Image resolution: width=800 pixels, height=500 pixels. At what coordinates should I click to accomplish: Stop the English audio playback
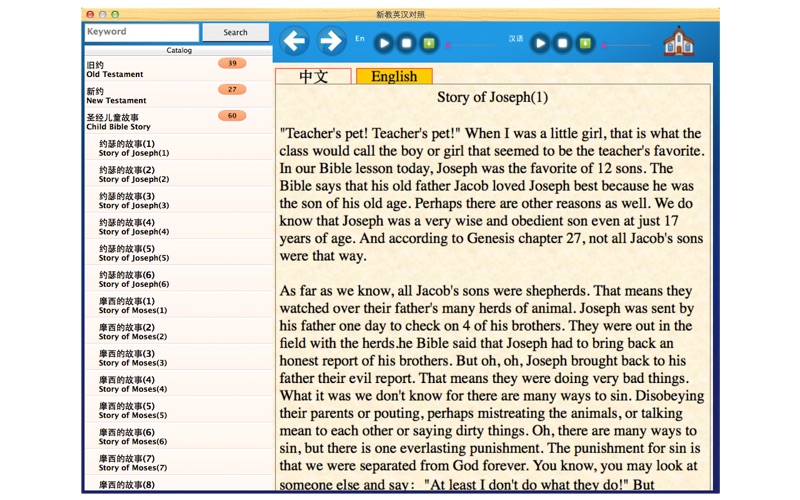406,43
